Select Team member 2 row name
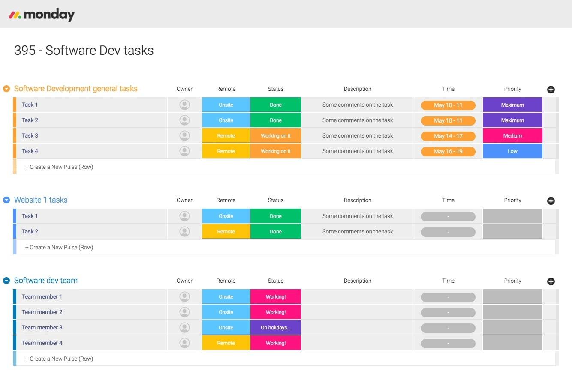The width and height of the screenshot is (572, 392). click(42, 312)
